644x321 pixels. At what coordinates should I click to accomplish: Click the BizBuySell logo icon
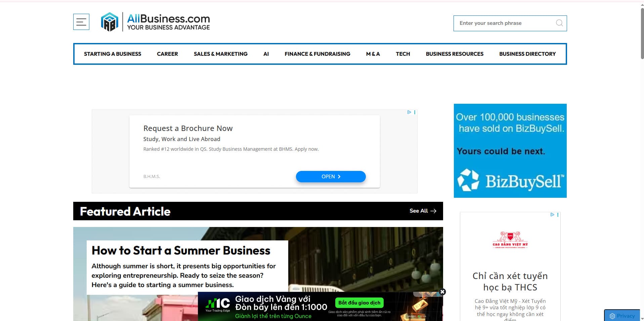click(468, 180)
